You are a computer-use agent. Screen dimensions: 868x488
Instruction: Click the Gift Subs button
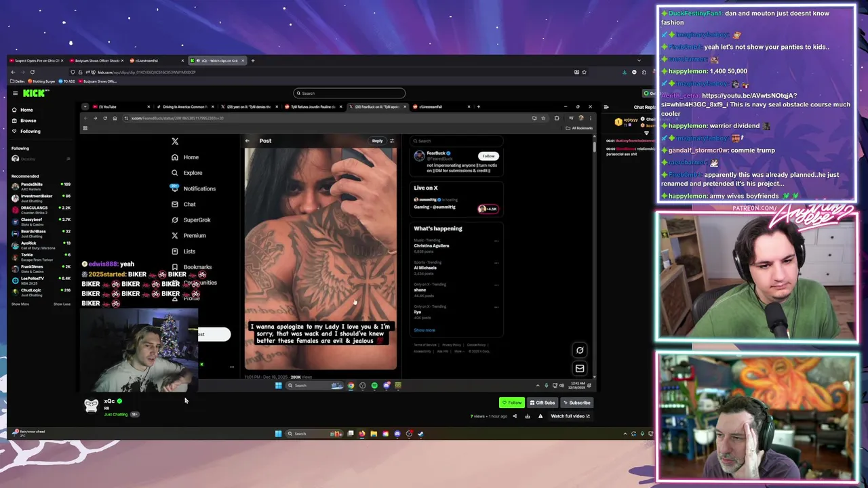pos(542,403)
